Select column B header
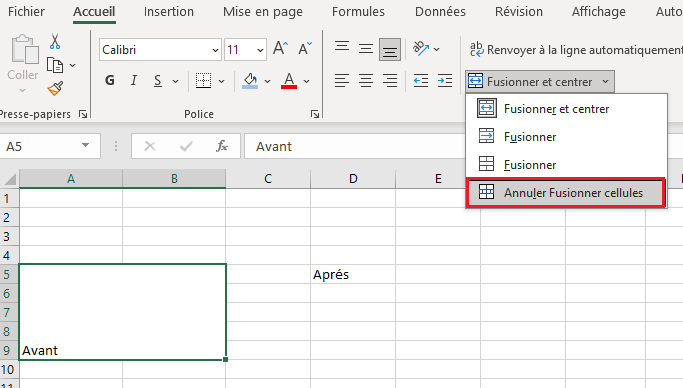Screen dimensions: 683x388 [x=174, y=179]
